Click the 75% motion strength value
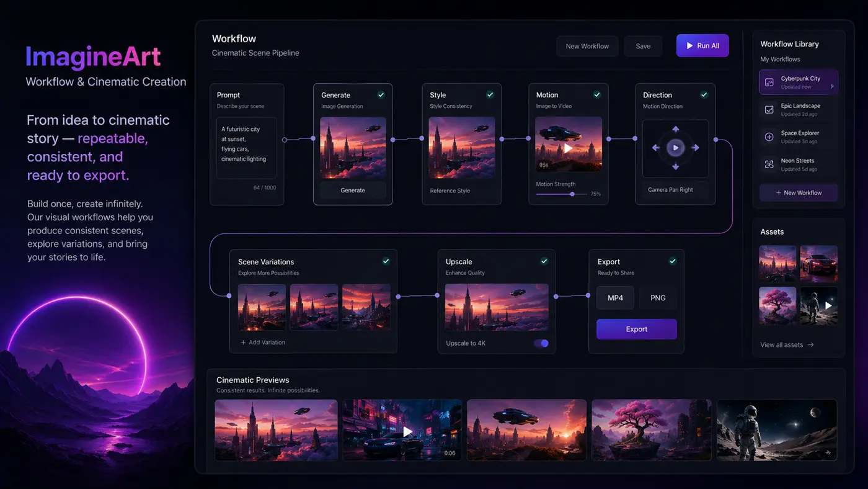This screenshot has height=489, width=868. 595,194
